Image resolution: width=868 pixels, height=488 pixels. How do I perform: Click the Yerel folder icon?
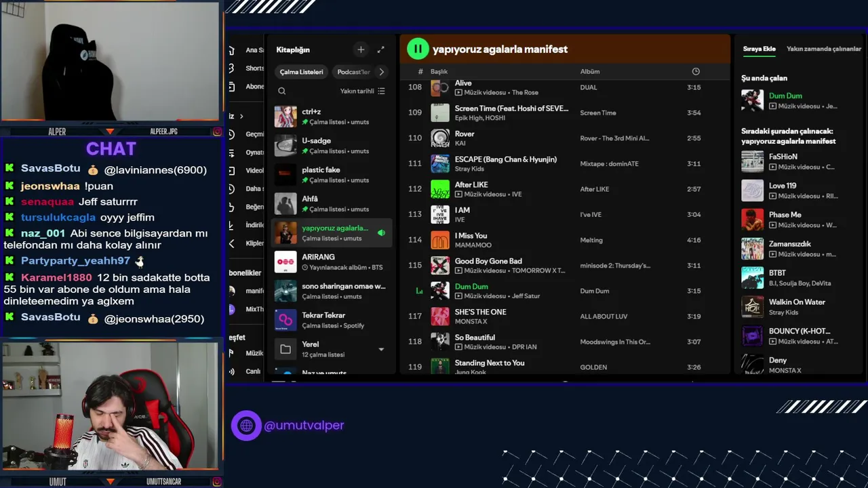[x=285, y=349]
